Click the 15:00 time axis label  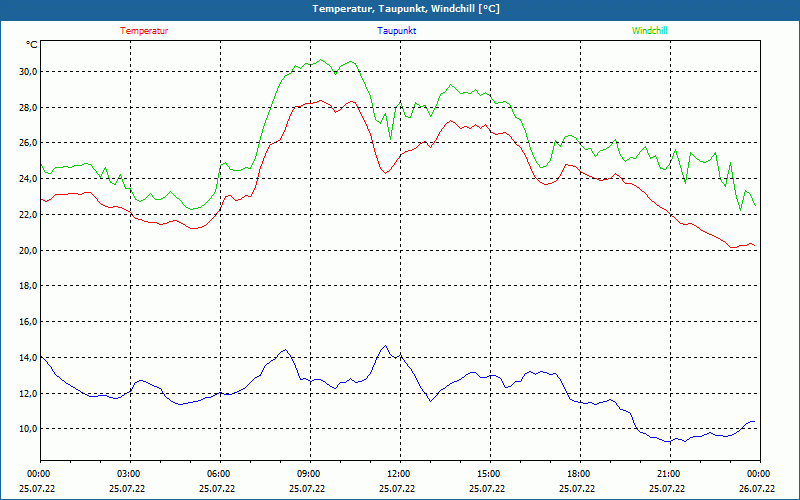[x=490, y=474]
